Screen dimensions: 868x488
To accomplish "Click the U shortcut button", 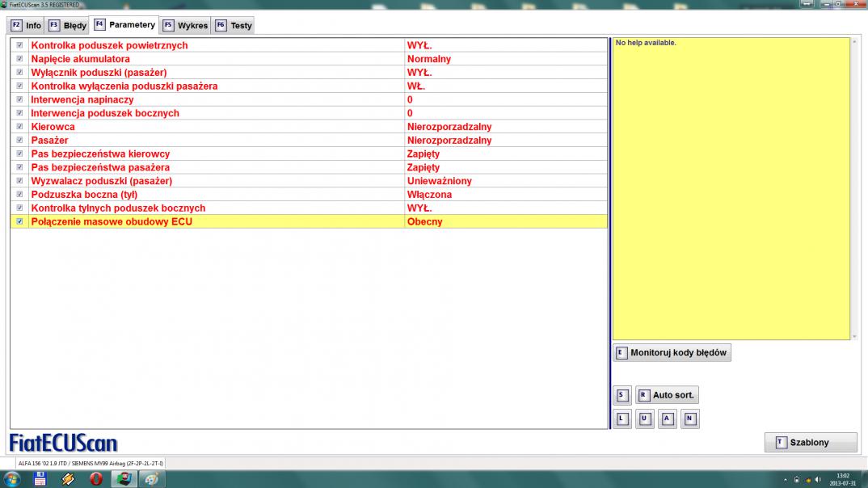I will coord(644,419).
